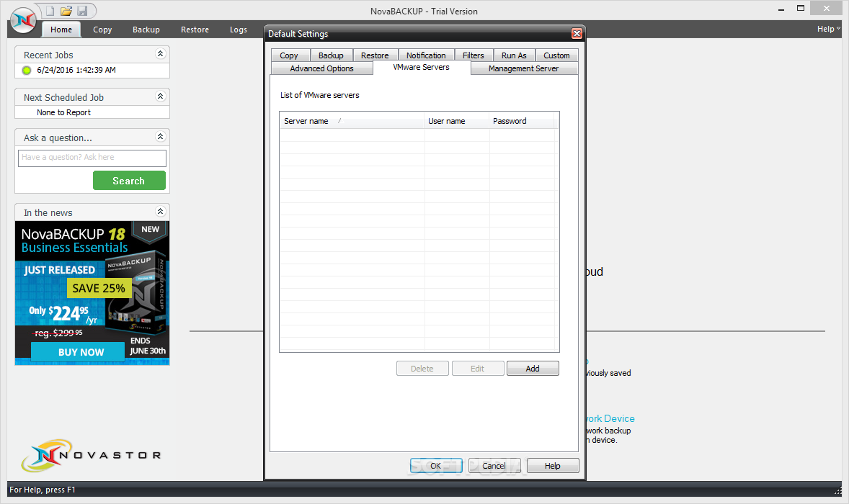This screenshot has width=849, height=504.
Task: Open the Help dropdown in the main window
Action: (828, 30)
